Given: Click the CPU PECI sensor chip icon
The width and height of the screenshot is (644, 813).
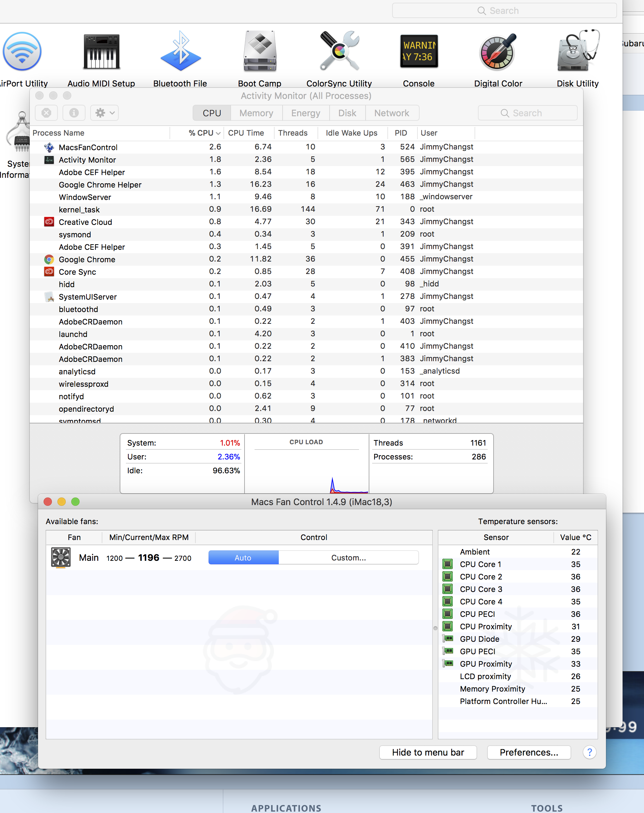Looking at the screenshot, I should 448,614.
